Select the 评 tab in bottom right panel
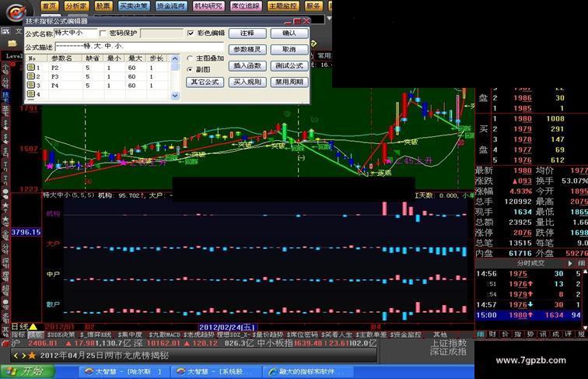This screenshot has width=588, height=379. click(569, 335)
